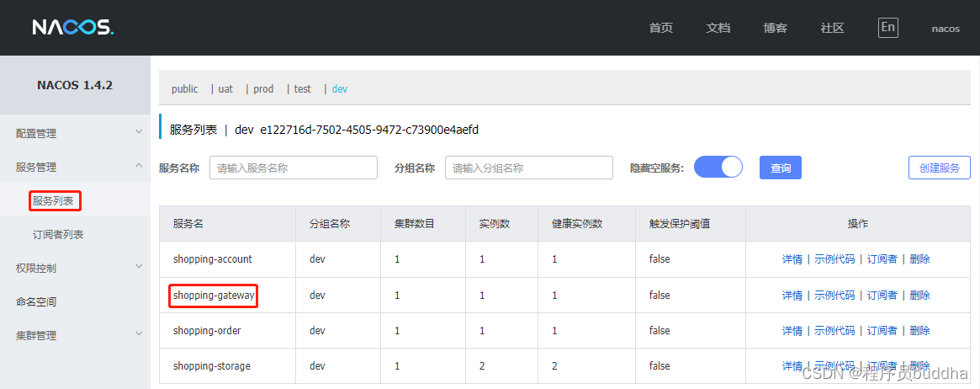Click the NACOS logo
Screen dimensions: 980x389
73,28
